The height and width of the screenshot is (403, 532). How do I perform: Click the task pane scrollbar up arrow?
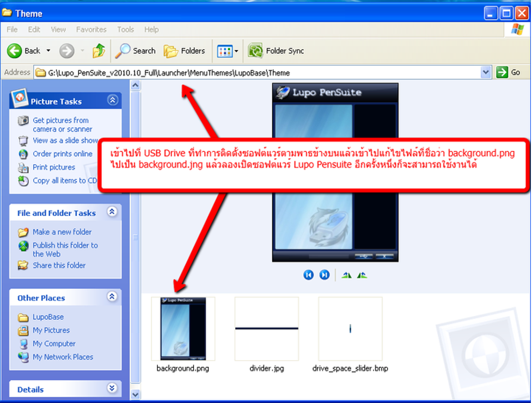tap(136, 85)
